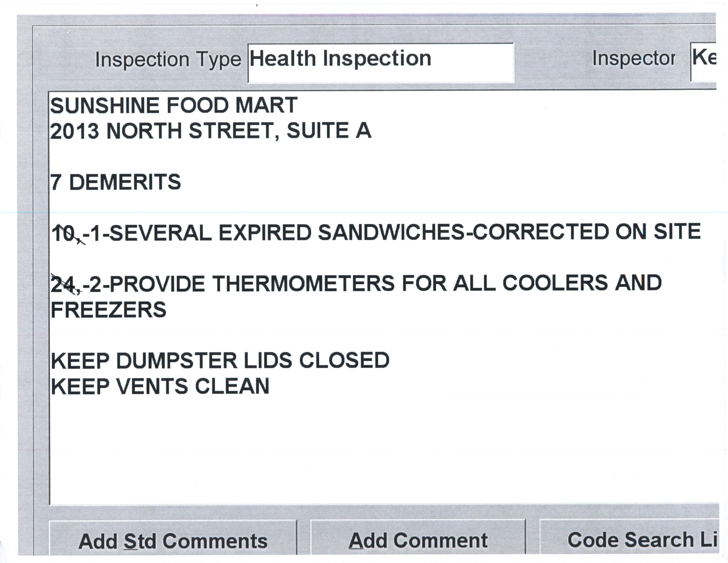This screenshot has height=563, width=728.
Task: Place cursor on 7 DEMERITS line
Action: [115, 182]
